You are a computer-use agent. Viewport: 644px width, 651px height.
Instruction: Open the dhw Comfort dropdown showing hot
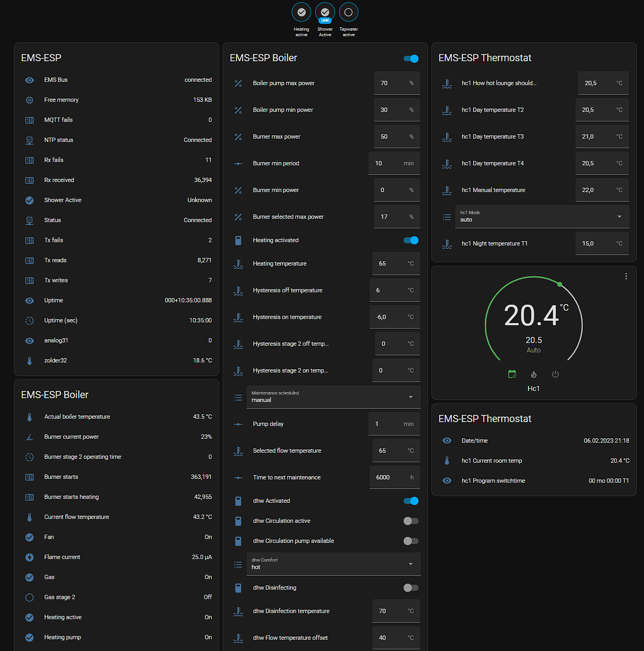point(333,564)
